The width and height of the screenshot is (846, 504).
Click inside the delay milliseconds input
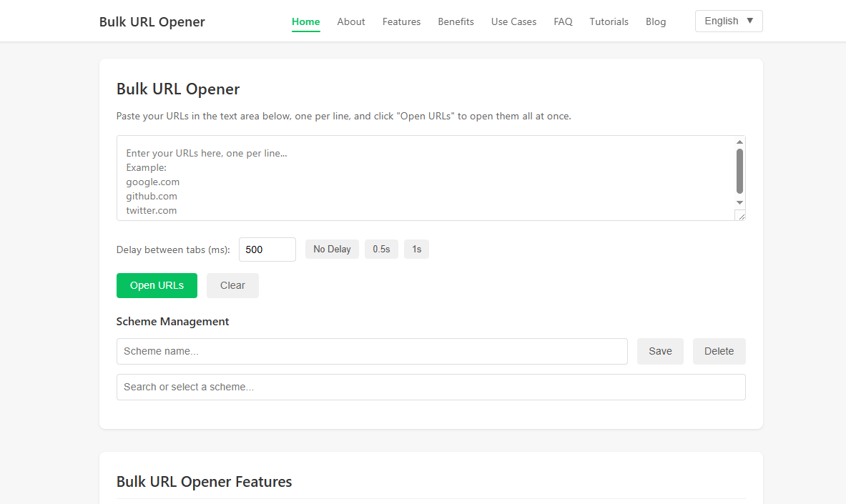[267, 249]
